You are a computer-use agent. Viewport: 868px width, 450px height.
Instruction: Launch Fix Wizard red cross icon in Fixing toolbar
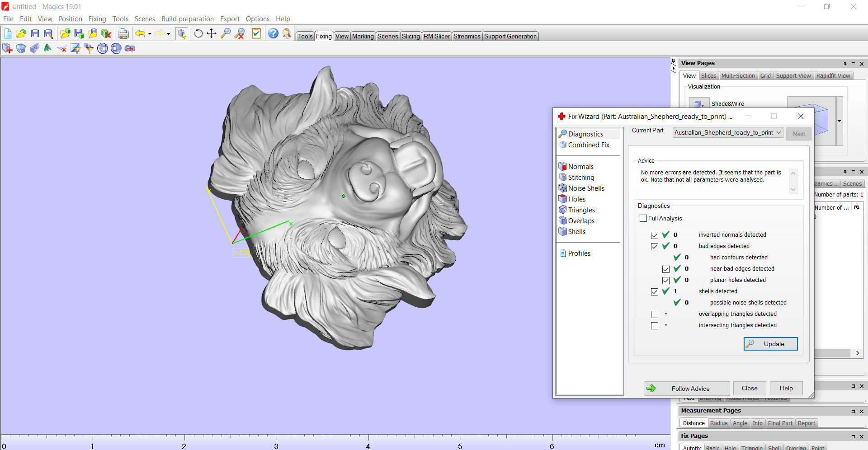click(7, 48)
